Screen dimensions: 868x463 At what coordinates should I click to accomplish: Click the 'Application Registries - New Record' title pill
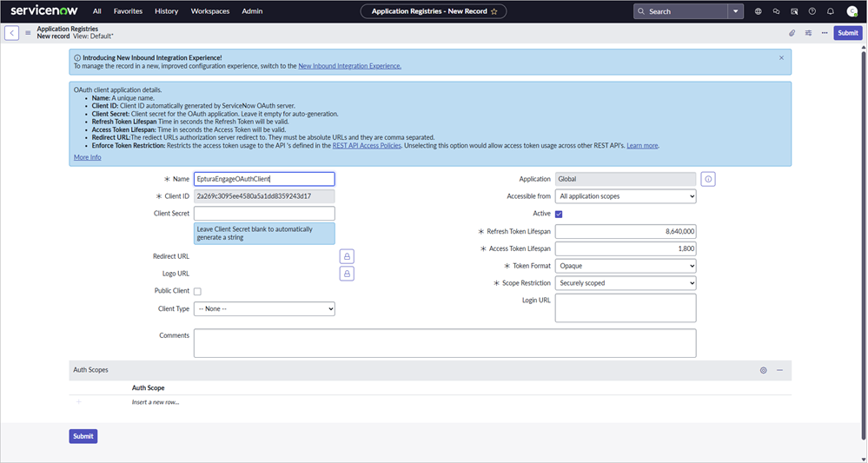click(x=434, y=11)
